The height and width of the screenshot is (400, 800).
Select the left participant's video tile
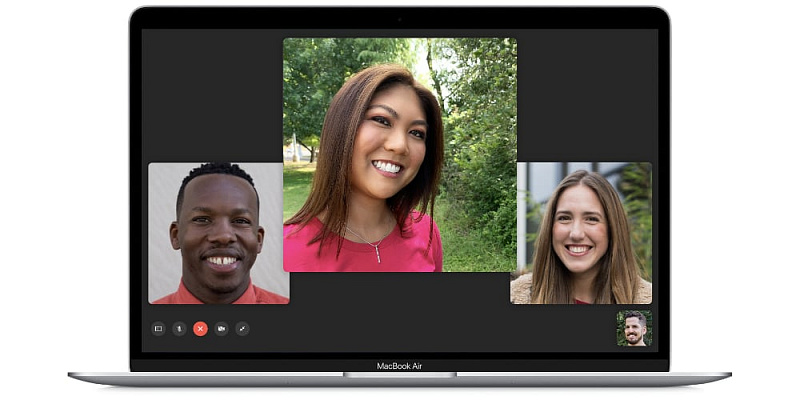click(x=218, y=233)
